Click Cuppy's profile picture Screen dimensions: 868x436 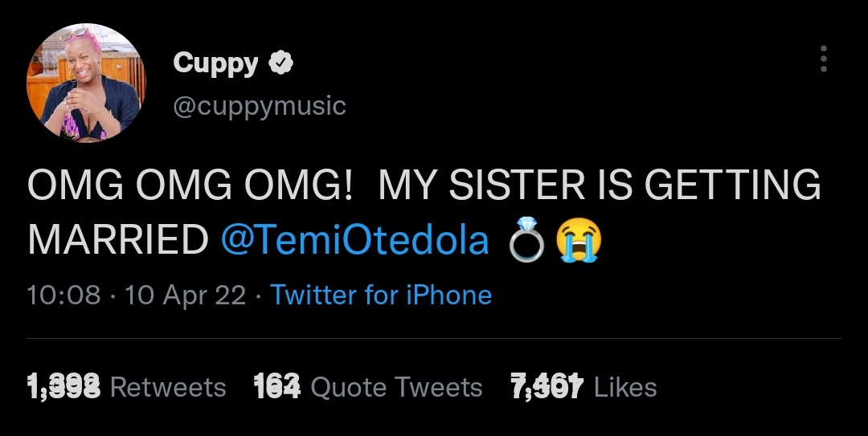pyautogui.click(x=86, y=84)
